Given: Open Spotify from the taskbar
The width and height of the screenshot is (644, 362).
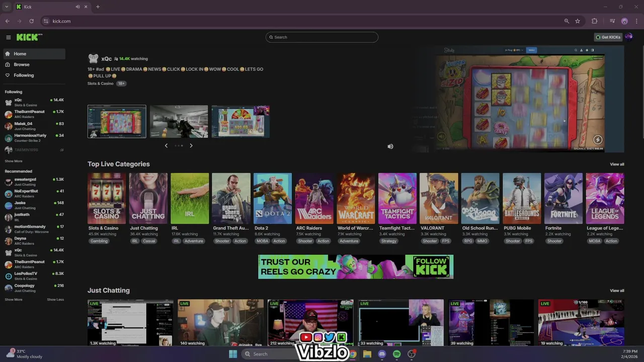Looking at the screenshot, I should click(x=396, y=354).
